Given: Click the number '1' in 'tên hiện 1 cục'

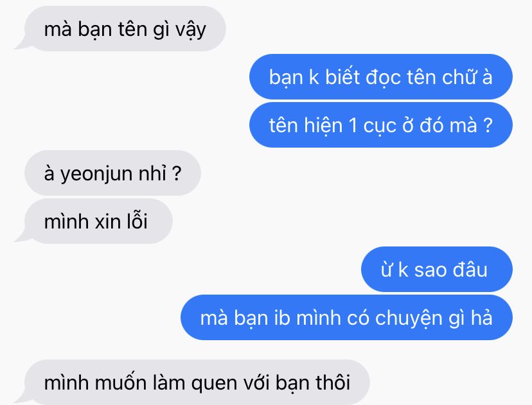Looking at the screenshot, I should click(x=353, y=125).
